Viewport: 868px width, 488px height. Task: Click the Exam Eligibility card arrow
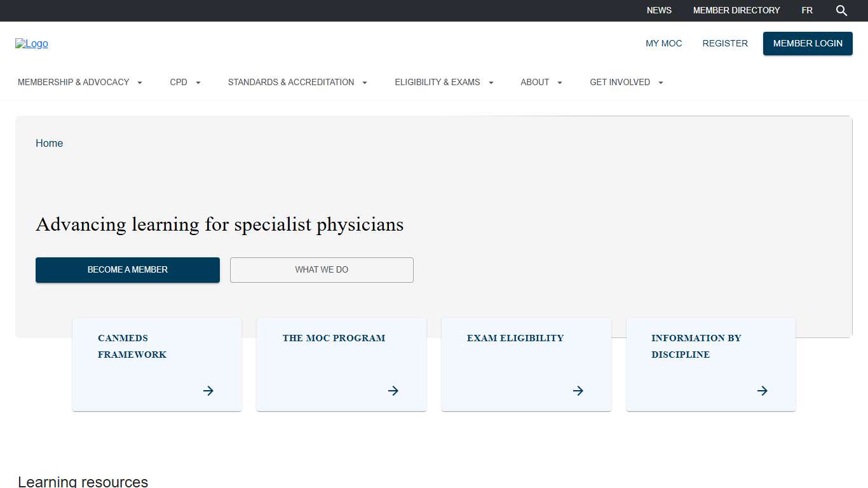pos(578,391)
